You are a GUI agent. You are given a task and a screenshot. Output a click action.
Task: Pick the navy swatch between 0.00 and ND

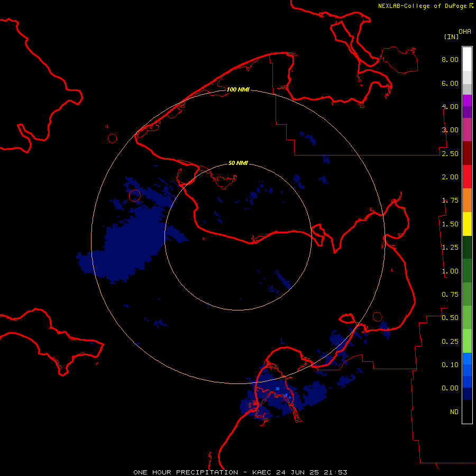(x=467, y=394)
